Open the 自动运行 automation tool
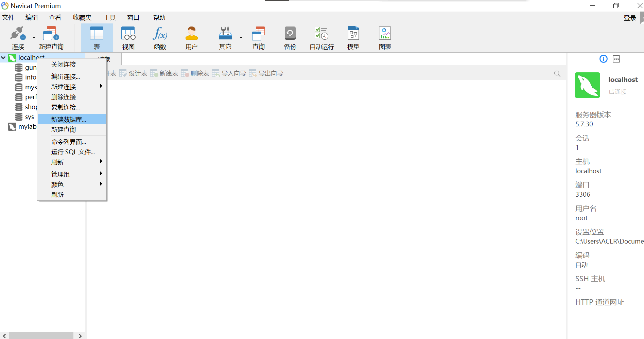Screen dimensions: 644x339 320,37
